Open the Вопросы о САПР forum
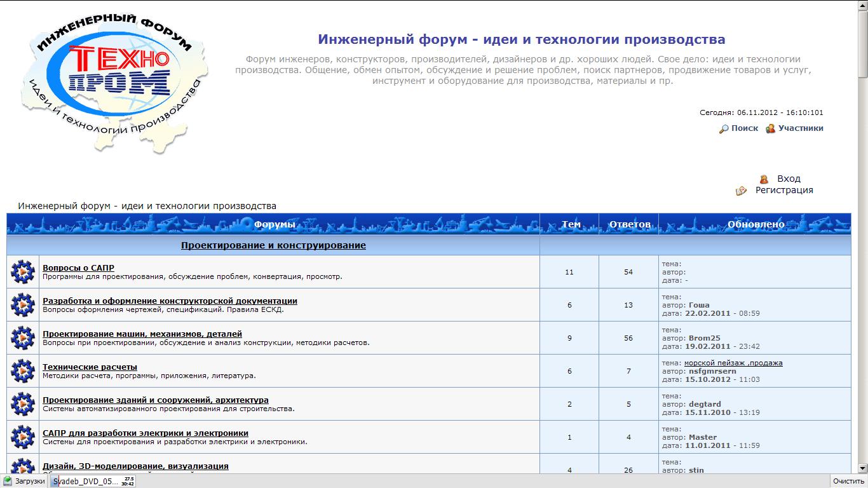This screenshot has height=488, width=868. point(78,268)
